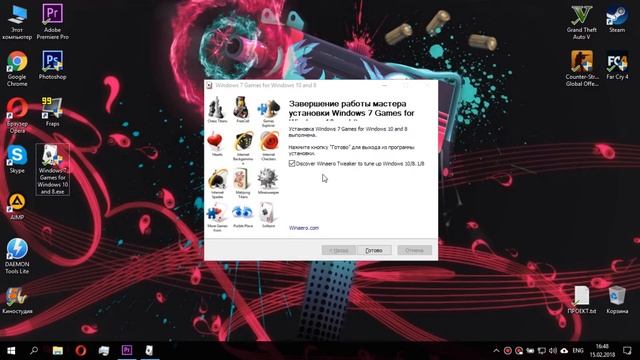
Task: Select Корзина recycle bin icon
Action: tap(617, 300)
